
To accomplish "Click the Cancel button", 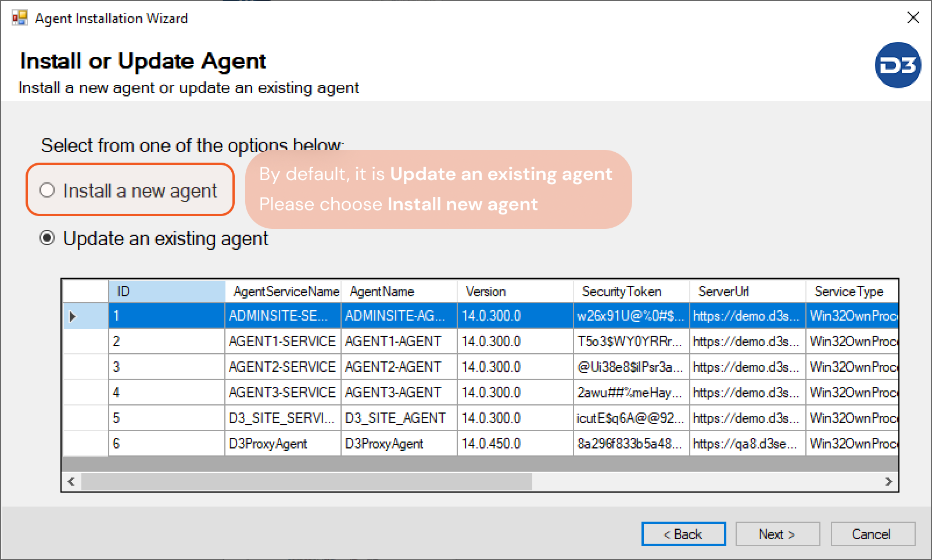I will coord(872,534).
